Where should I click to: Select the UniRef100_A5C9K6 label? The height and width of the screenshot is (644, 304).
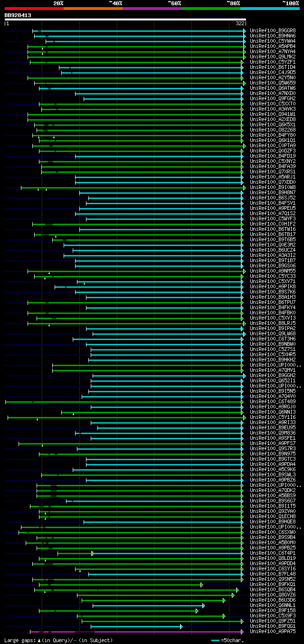click(x=273, y=469)
